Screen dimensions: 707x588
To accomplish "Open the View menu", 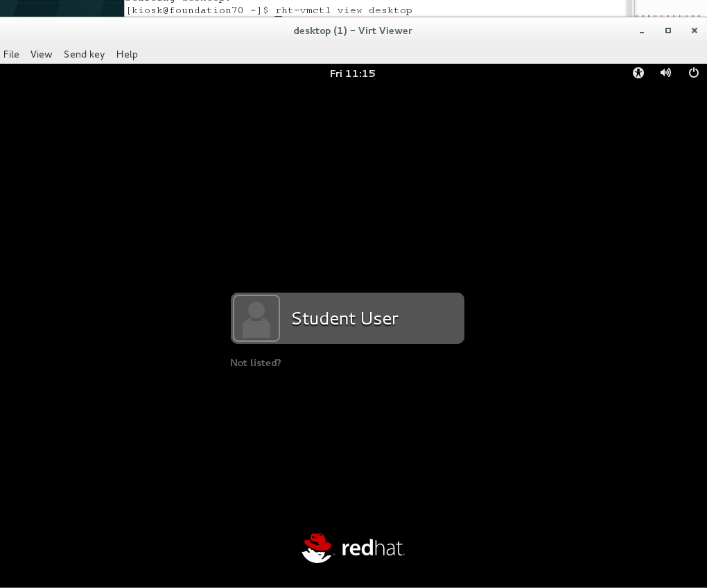I will [41, 54].
